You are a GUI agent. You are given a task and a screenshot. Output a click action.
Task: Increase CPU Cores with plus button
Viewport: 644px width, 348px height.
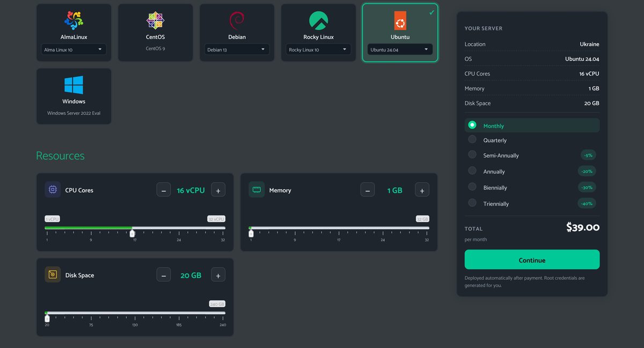tap(218, 190)
